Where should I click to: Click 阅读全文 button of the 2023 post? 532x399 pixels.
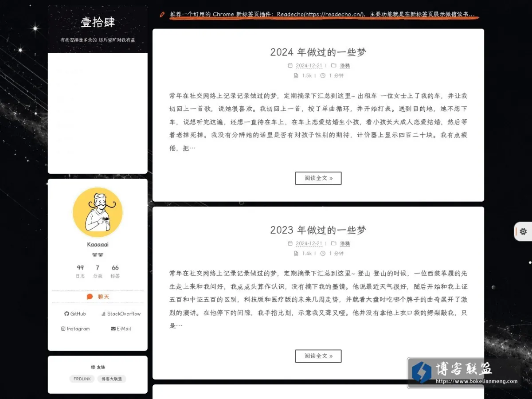coord(318,356)
